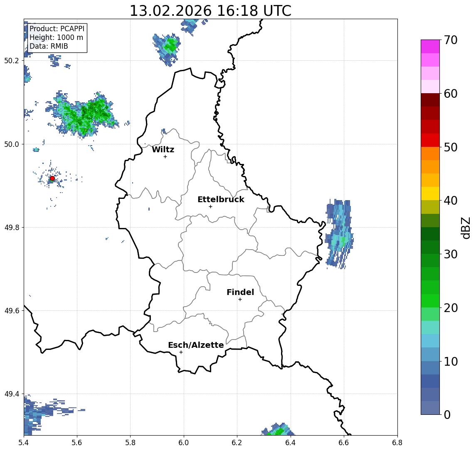476x451 pixels.
Task: Click the Data: RMIB text
Action: 49,46
